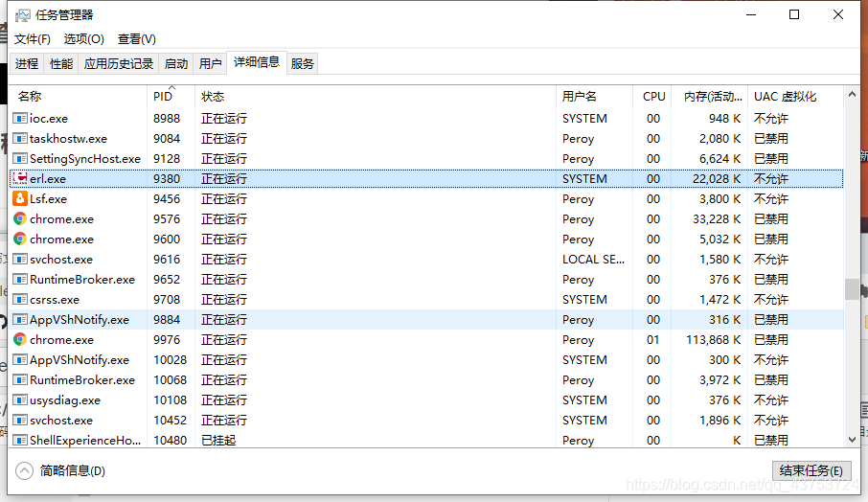868x502 pixels.
Task: Select the usysdiag.exe process name
Action: 65,400
